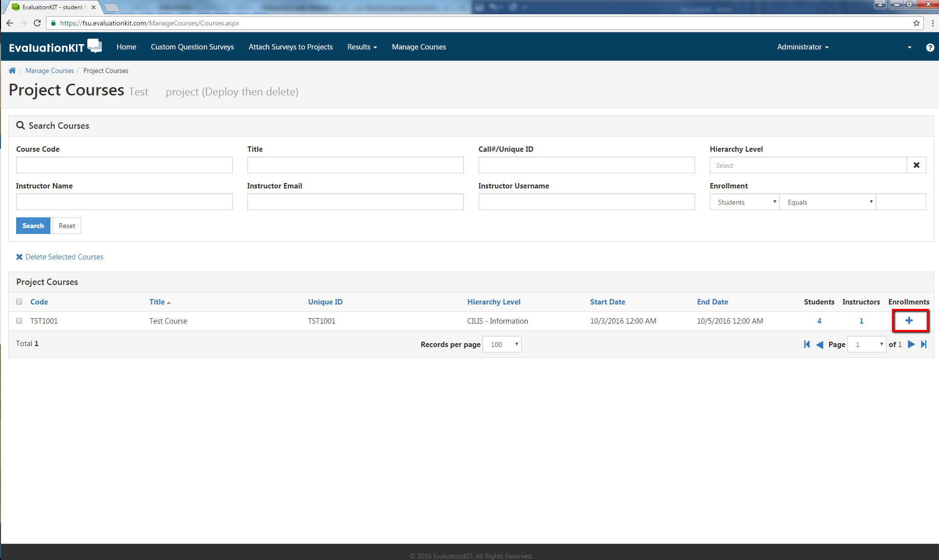This screenshot has height=560, width=939.
Task: Open a new browser tab
Action: coord(112,7)
